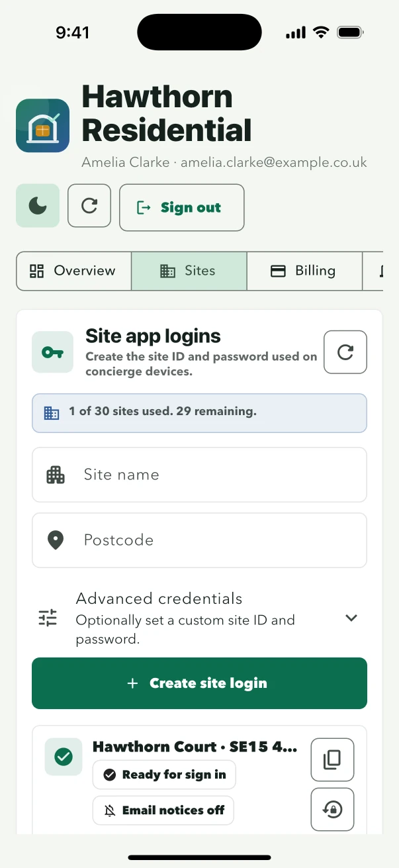This screenshot has height=868, width=399.
Task: Open the Hawthorn Court · SE15 site title
Action: click(195, 747)
